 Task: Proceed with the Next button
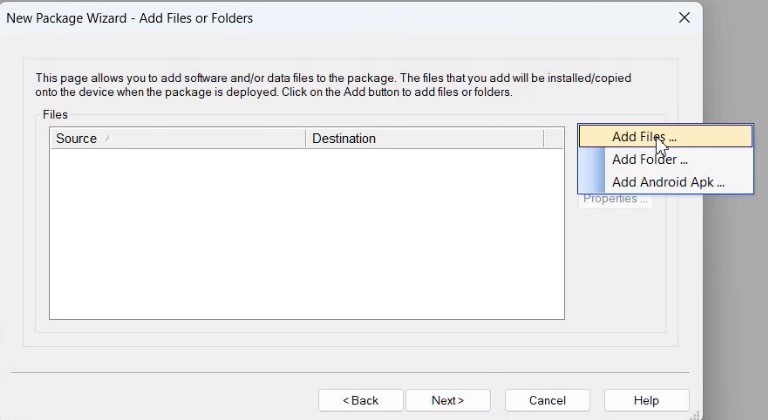pos(447,400)
